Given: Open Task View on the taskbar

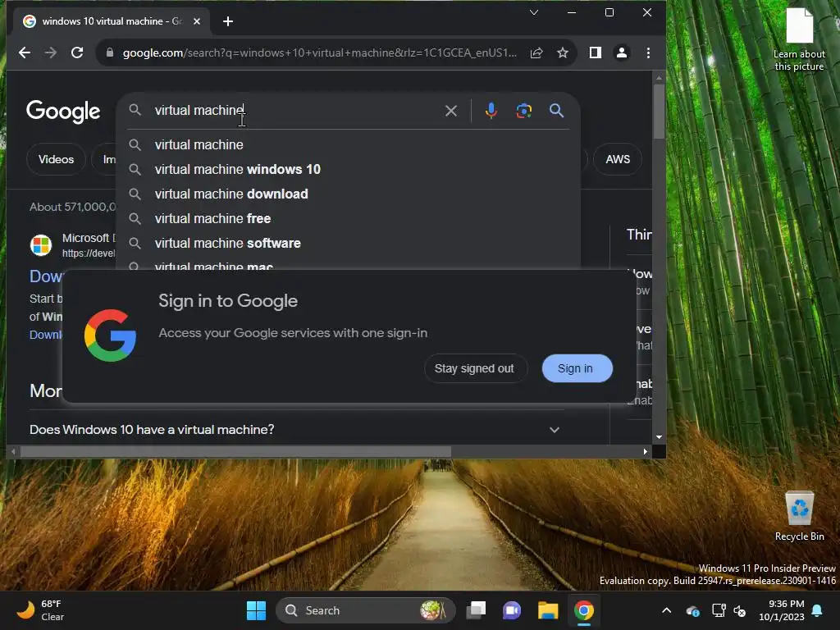Looking at the screenshot, I should pos(476,610).
